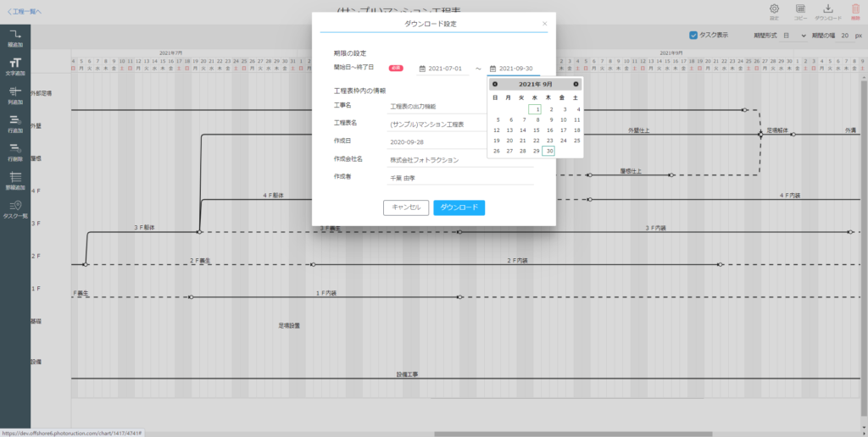Go to previous month in calendar popup
The width and height of the screenshot is (868, 437).
tap(495, 84)
